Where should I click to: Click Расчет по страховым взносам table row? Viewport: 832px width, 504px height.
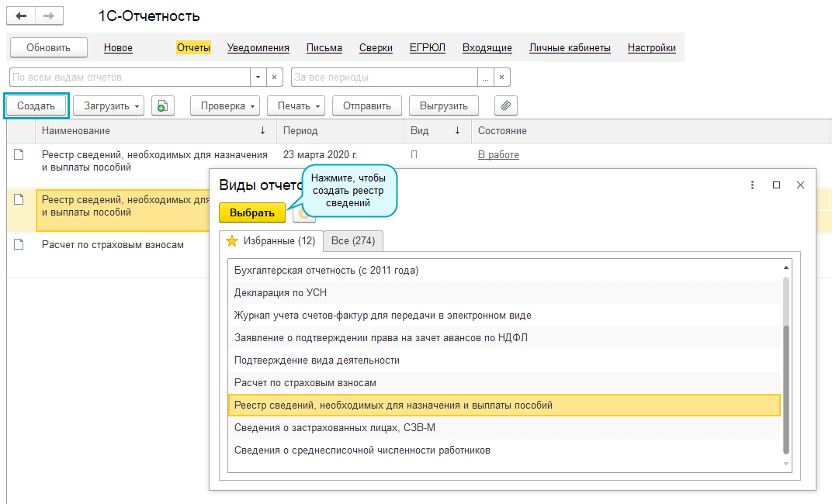113,245
